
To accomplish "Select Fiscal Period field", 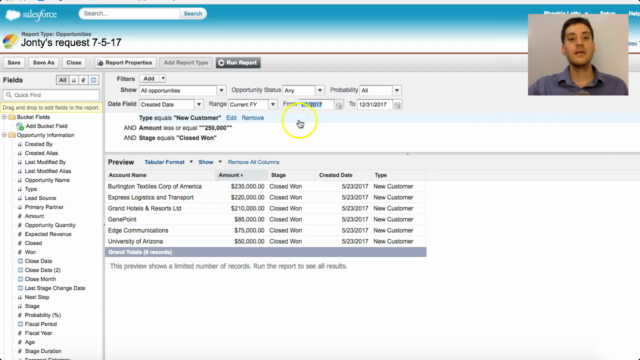I will (x=40, y=324).
